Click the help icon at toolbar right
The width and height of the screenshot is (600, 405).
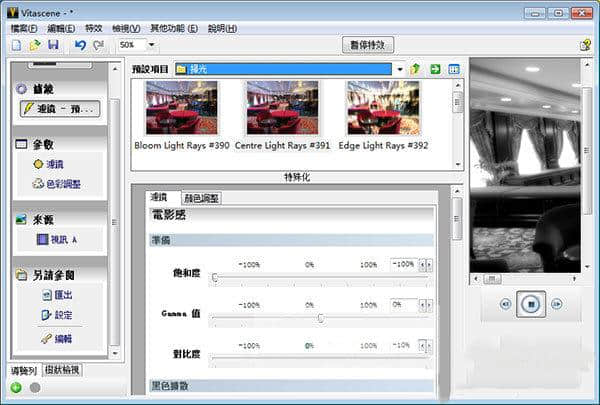pyautogui.click(x=585, y=46)
